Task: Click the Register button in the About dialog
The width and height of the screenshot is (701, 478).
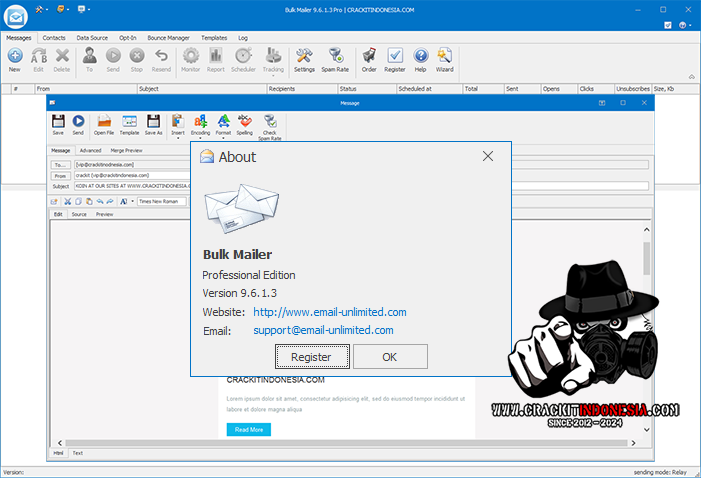Action: point(311,357)
